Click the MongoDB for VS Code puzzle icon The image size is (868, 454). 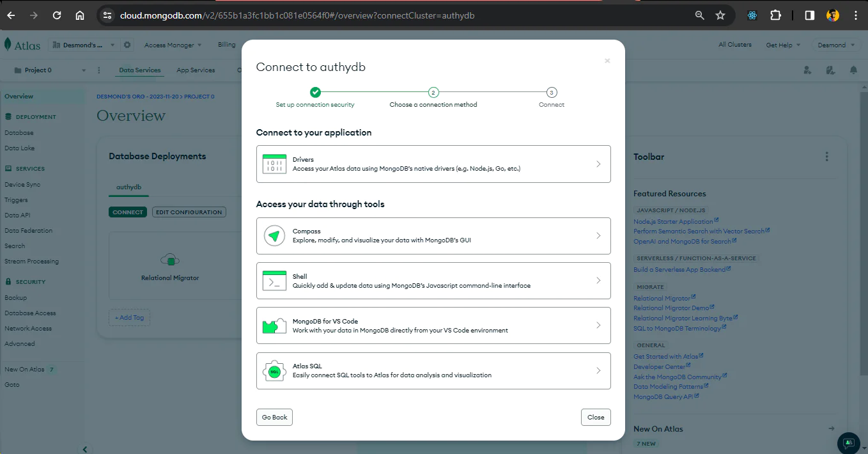pos(274,325)
